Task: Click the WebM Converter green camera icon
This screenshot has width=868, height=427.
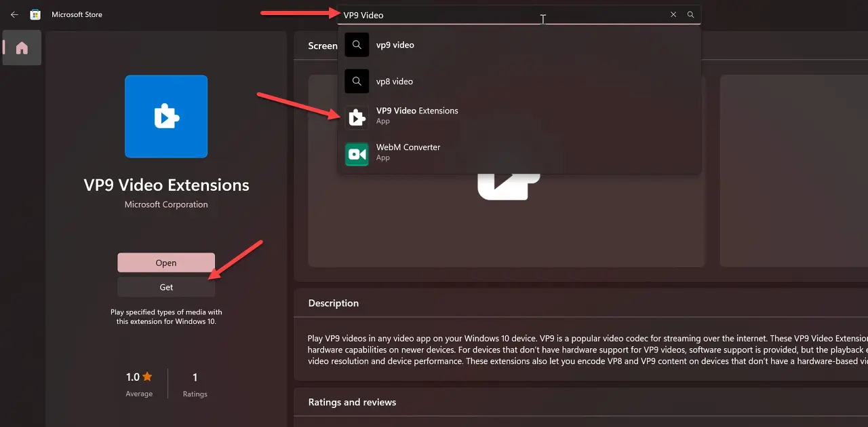Action: 357,154
